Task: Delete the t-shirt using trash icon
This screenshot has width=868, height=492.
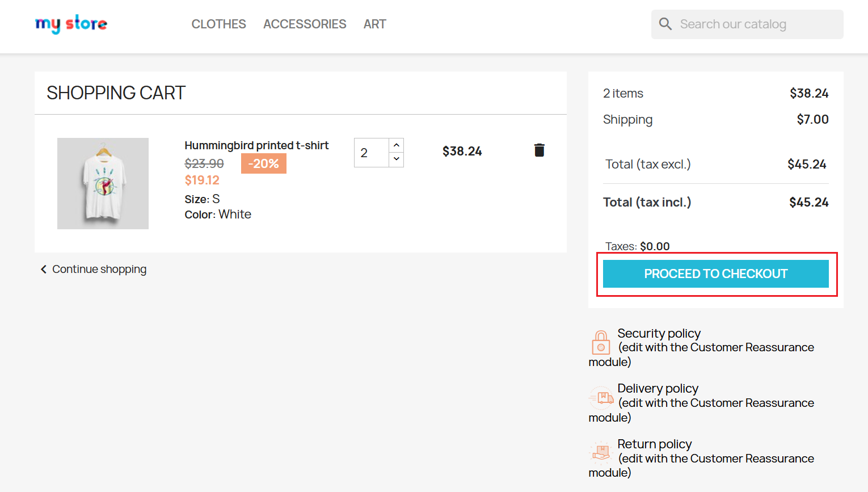Action: 539,150
